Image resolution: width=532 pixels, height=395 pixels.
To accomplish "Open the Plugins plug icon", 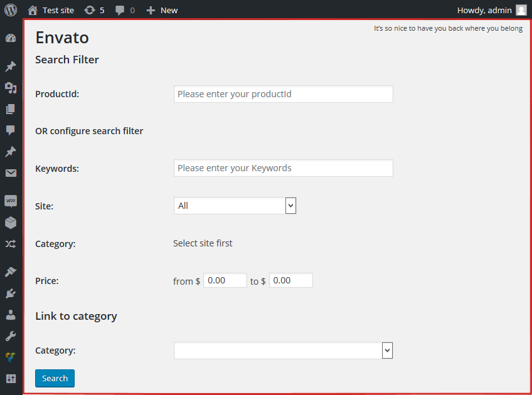I will [x=11, y=293].
